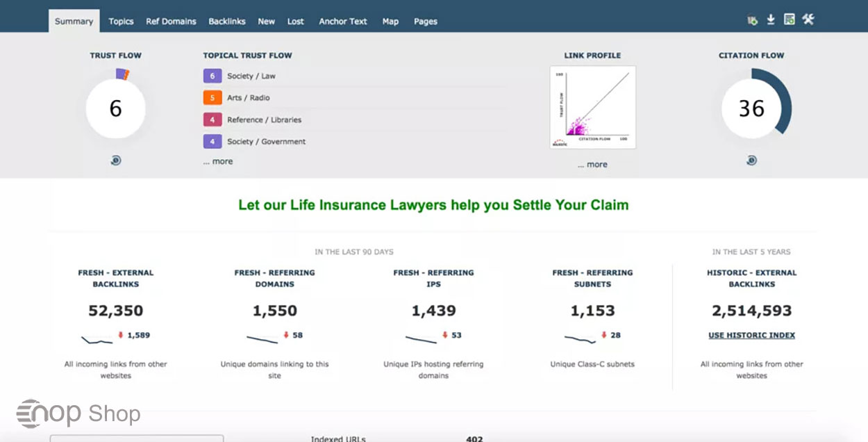Image resolution: width=868 pixels, height=442 pixels.
Task: Go to the Anchor Text tab
Action: tap(343, 22)
